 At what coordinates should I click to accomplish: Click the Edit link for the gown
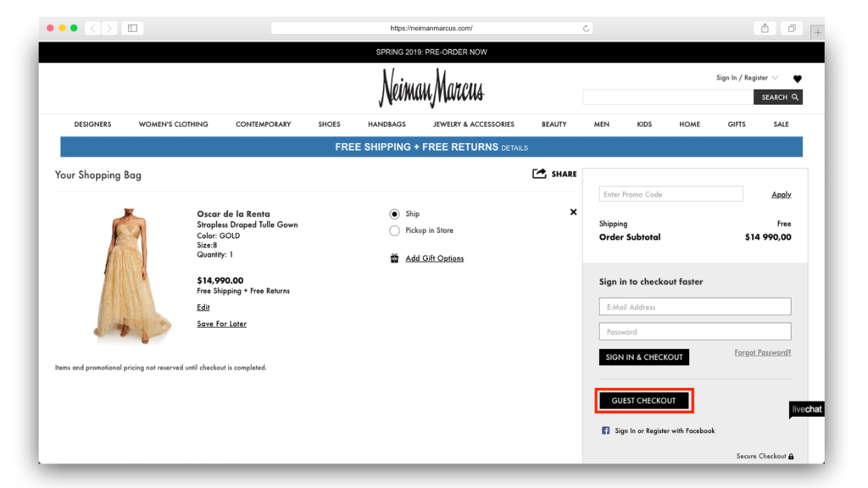(203, 307)
